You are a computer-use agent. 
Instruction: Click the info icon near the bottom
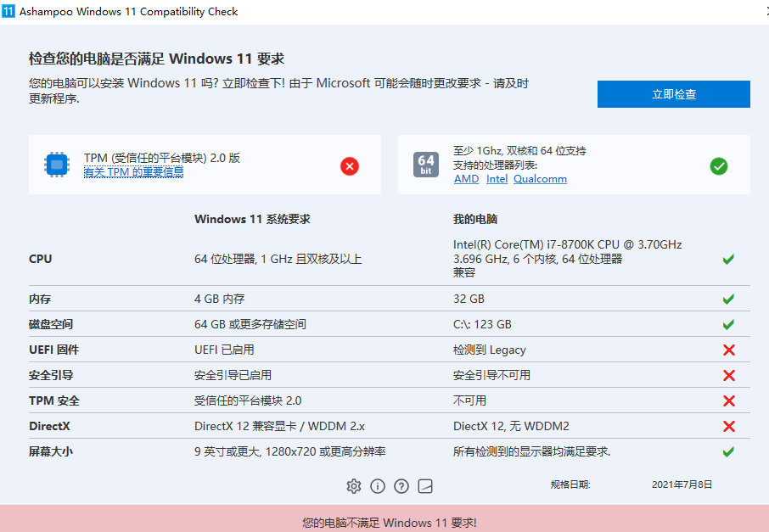[x=378, y=486]
